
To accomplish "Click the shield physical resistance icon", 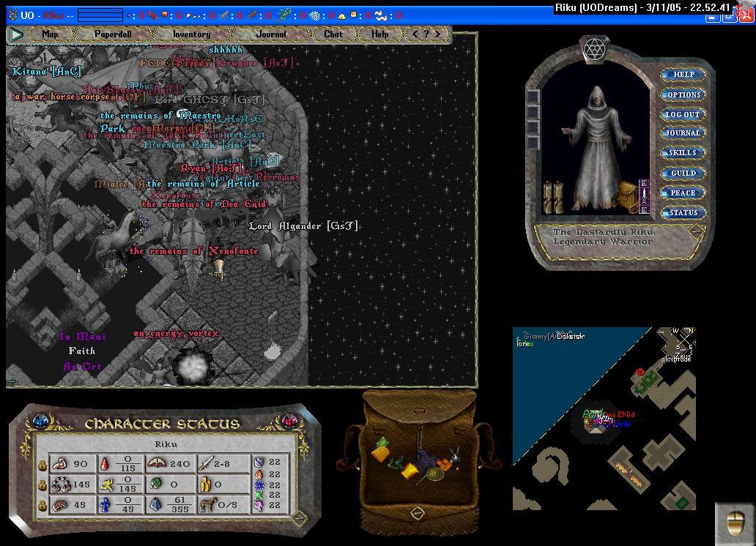I will click(x=259, y=462).
